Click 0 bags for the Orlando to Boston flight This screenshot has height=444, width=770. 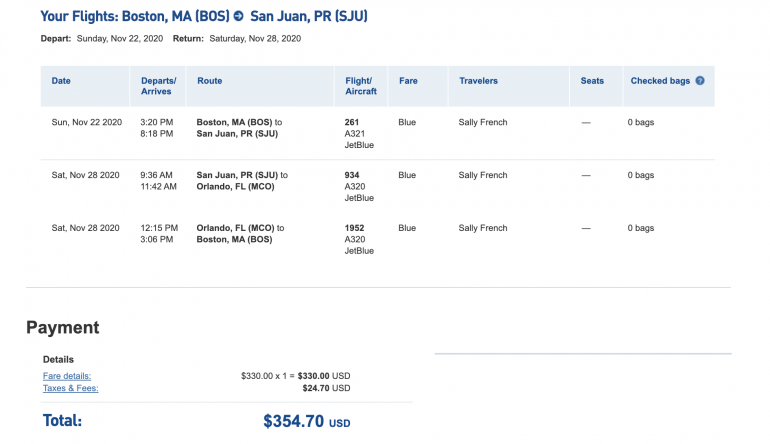641,228
